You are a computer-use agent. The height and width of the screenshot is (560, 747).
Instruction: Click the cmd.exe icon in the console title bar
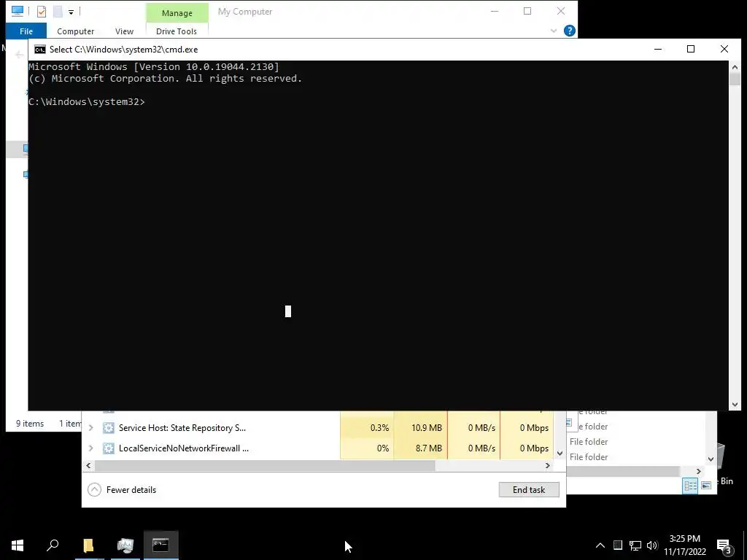coord(40,50)
